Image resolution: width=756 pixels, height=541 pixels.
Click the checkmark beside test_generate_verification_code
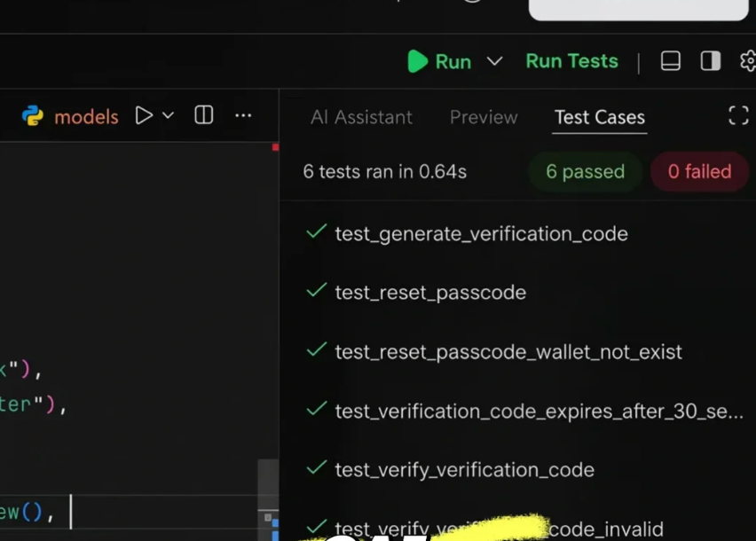[x=317, y=231]
